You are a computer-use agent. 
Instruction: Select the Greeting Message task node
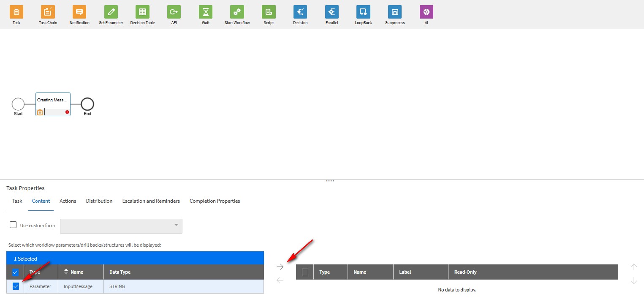point(53,101)
